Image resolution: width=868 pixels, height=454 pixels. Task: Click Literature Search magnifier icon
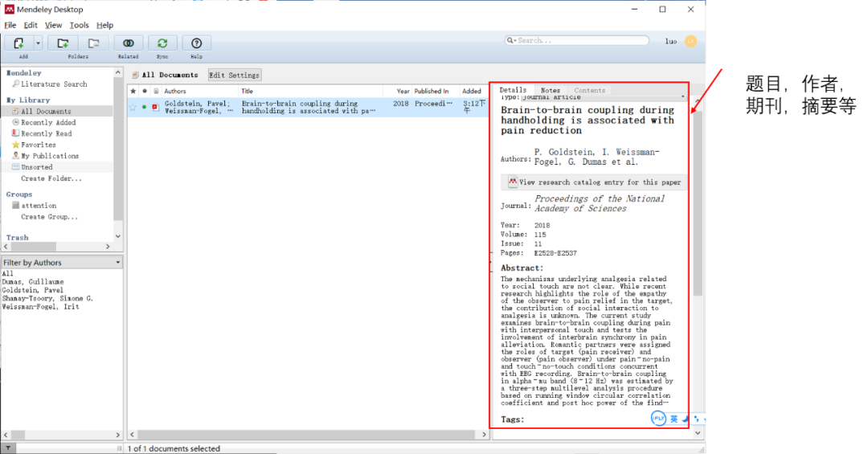click(x=16, y=84)
